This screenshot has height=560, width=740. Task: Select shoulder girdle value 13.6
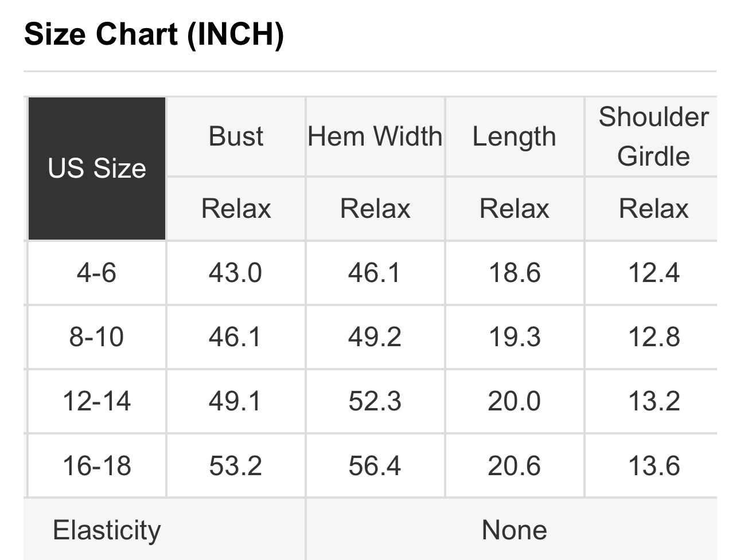tap(654, 465)
